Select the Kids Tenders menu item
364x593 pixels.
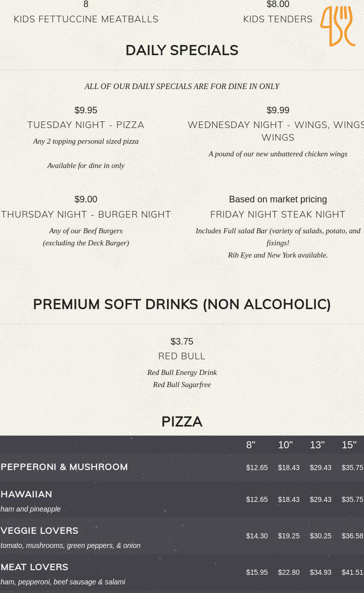pos(278,19)
